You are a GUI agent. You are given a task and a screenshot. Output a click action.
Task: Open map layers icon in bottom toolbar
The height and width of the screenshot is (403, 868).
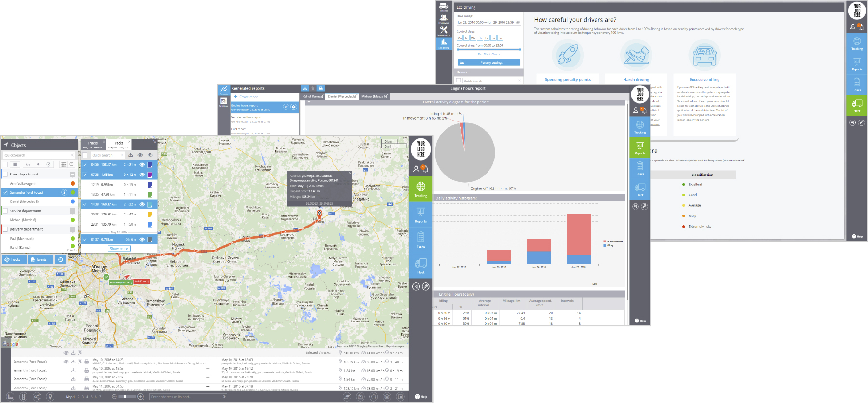click(387, 397)
